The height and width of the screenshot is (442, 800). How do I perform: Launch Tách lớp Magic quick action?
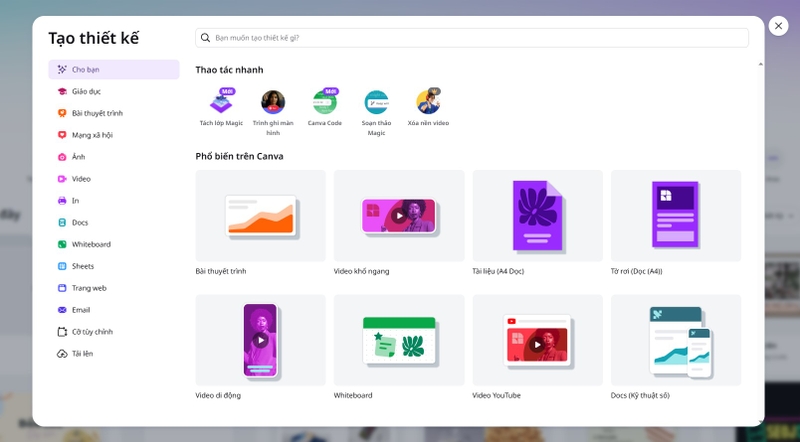click(221, 108)
